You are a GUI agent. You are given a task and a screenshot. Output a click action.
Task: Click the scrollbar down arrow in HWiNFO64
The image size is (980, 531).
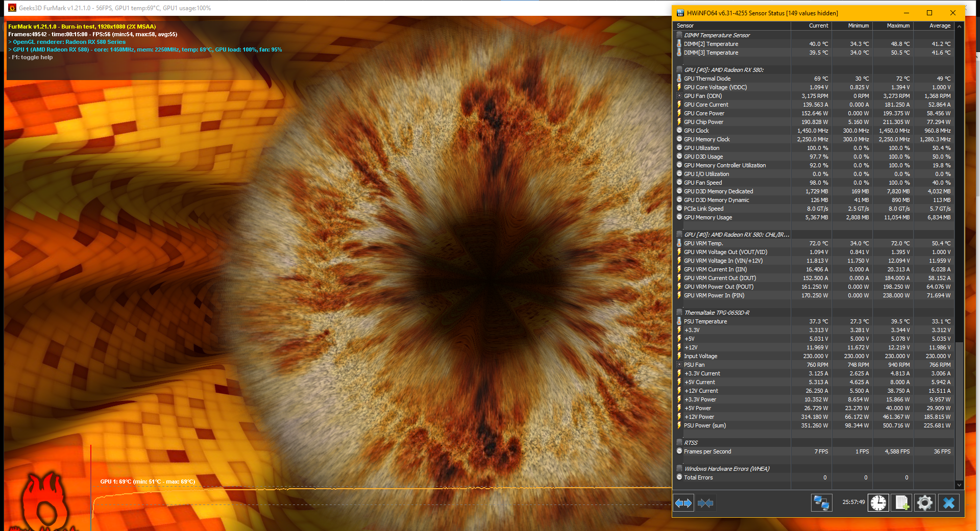click(x=959, y=485)
